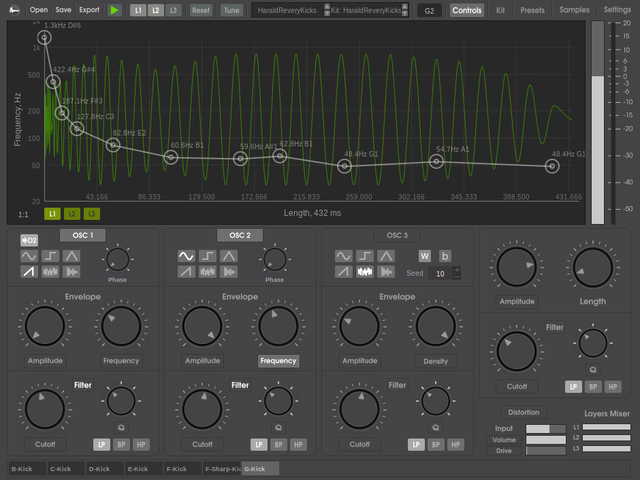Select white noise 'w' button in OSC 3
The image size is (640, 480).
pos(424,256)
